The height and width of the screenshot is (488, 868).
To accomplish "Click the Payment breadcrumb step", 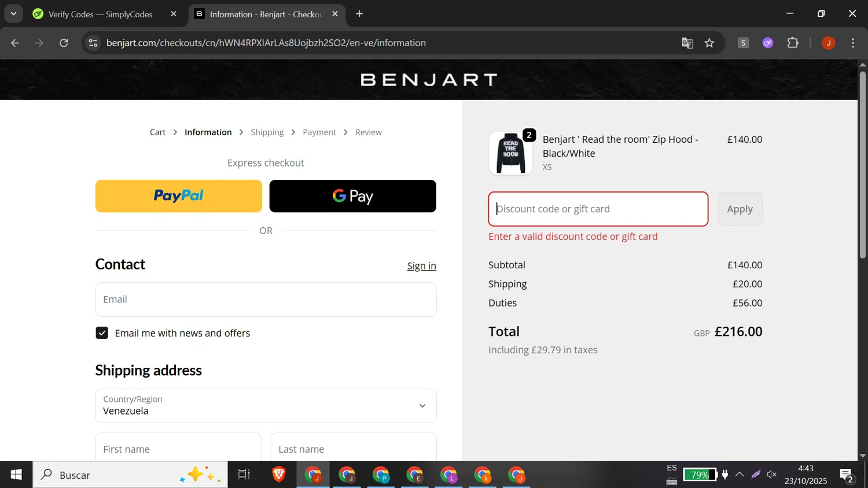I will click(x=319, y=132).
